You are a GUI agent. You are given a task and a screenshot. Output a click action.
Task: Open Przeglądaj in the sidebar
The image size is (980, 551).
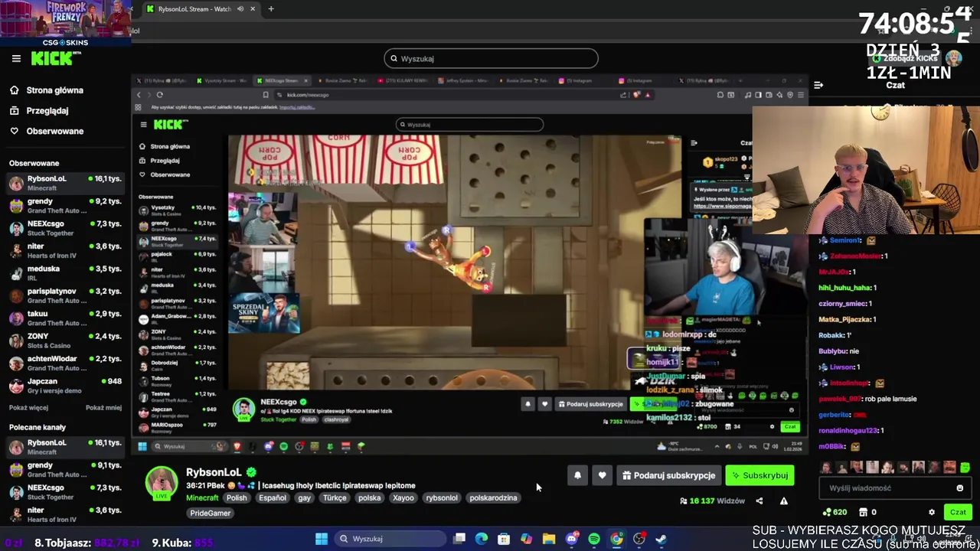coord(39,111)
